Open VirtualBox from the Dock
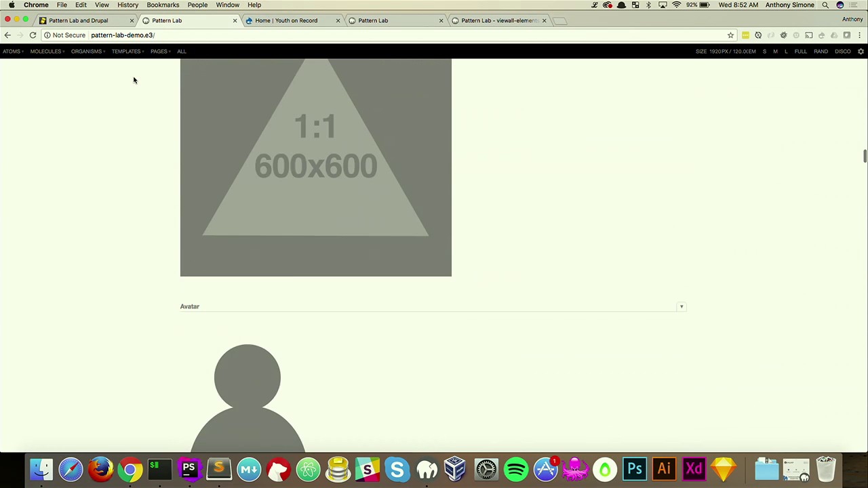This screenshot has width=868, height=488. click(x=456, y=469)
